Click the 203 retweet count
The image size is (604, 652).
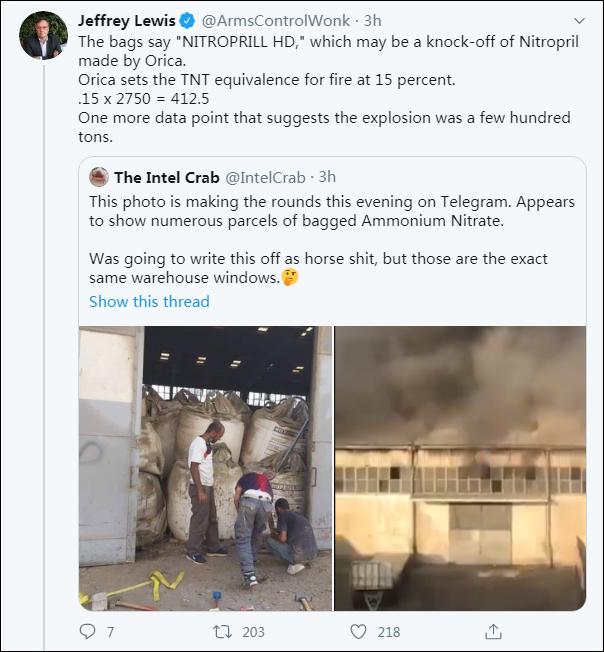[x=253, y=631]
